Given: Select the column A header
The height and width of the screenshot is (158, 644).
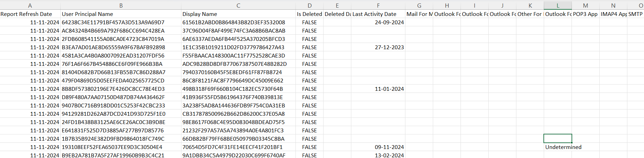Looking at the screenshot, I should tap(30, 6).
